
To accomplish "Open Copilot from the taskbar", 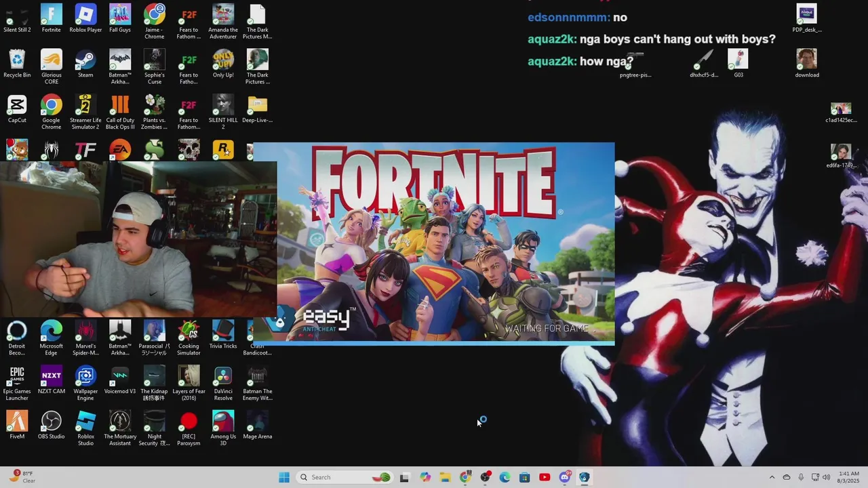I will click(x=425, y=477).
